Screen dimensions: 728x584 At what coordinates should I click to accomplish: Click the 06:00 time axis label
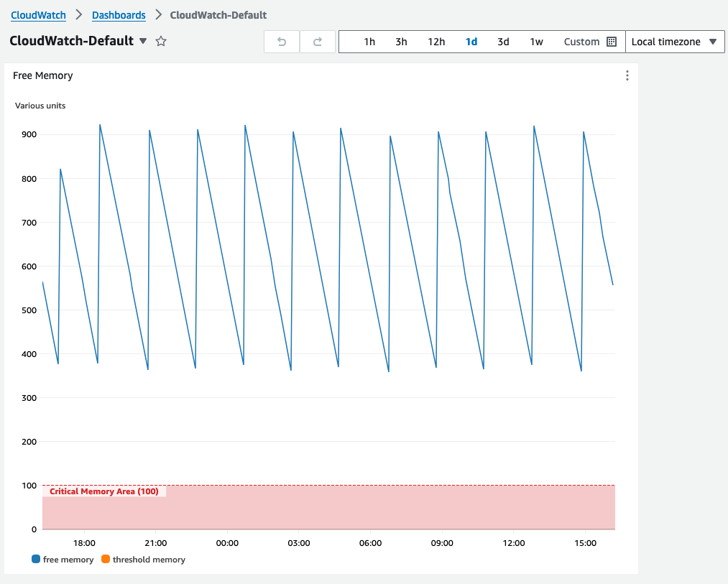(x=371, y=543)
